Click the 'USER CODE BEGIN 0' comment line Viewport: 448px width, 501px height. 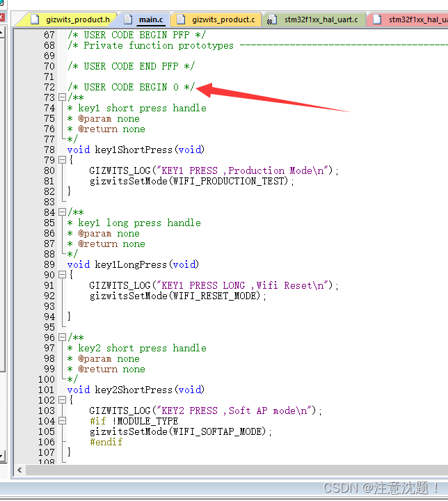click(x=131, y=87)
